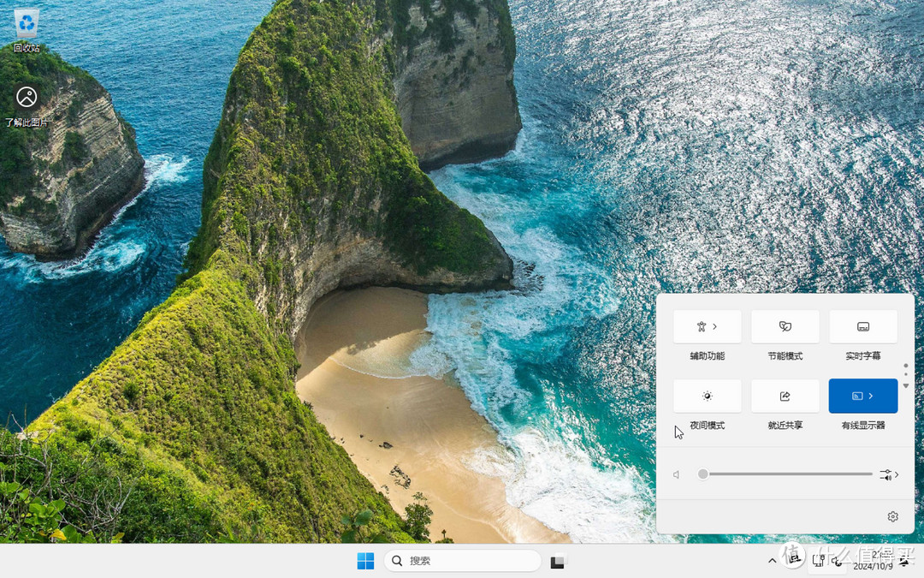Open audio output selector next to volume slider
The image size is (924, 578).
pyautogui.click(x=887, y=474)
